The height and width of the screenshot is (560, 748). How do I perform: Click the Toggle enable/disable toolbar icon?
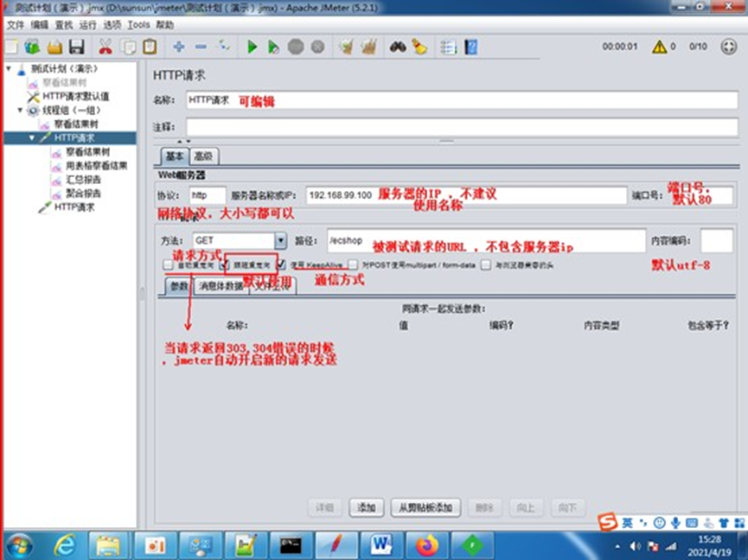coord(224,46)
